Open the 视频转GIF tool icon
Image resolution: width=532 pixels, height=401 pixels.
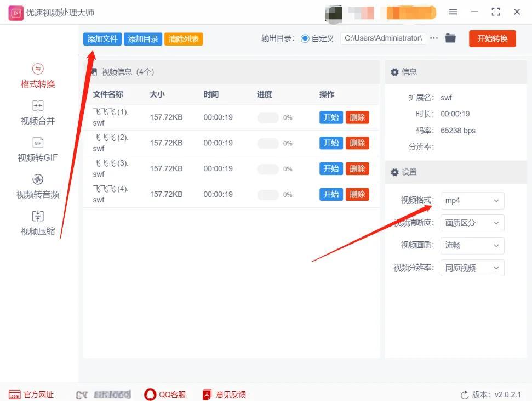38,143
